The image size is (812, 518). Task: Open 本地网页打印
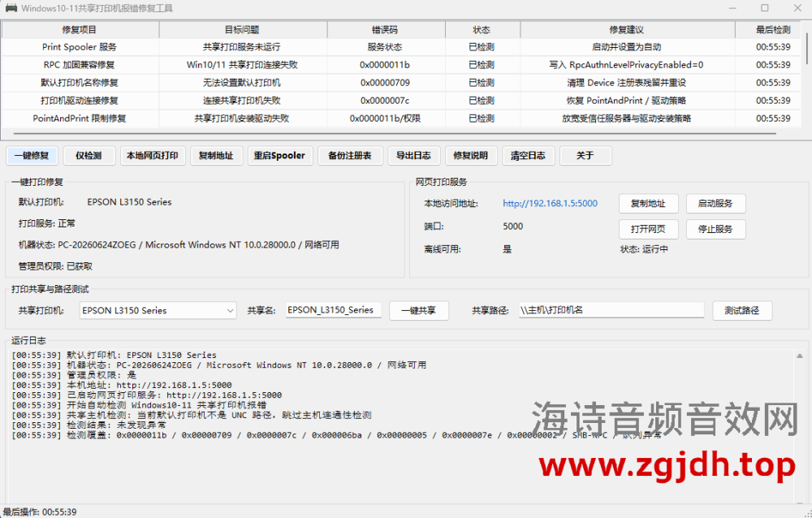tap(153, 155)
